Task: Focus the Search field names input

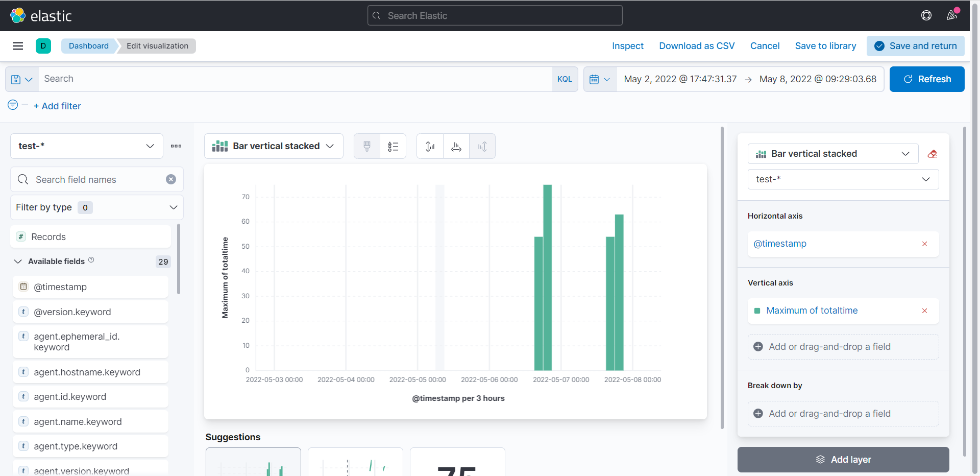Action: [x=97, y=179]
